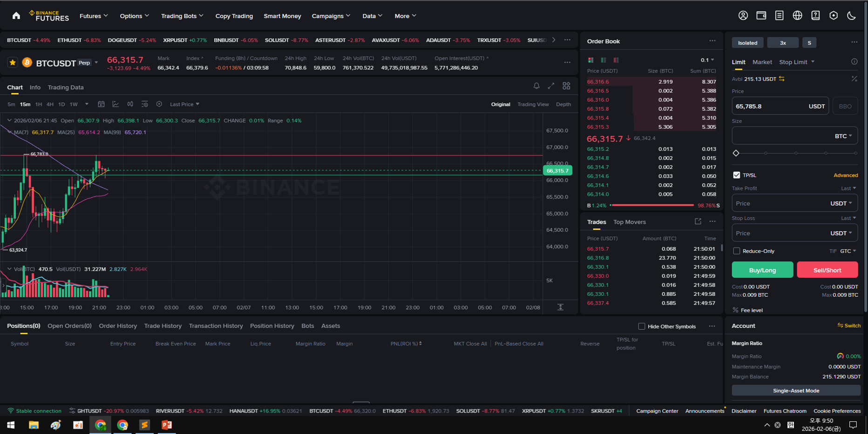
Task: Switch theme with the moon icon
Action: pyautogui.click(x=851, y=15)
